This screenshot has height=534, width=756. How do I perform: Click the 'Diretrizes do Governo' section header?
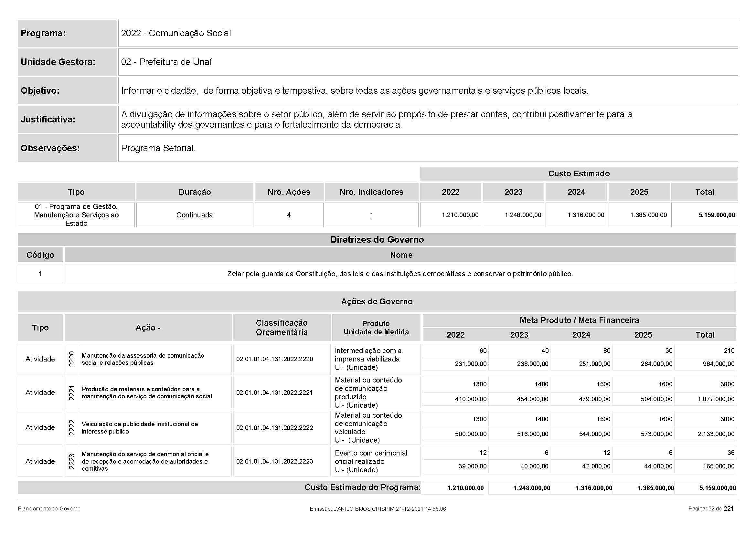click(x=377, y=240)
